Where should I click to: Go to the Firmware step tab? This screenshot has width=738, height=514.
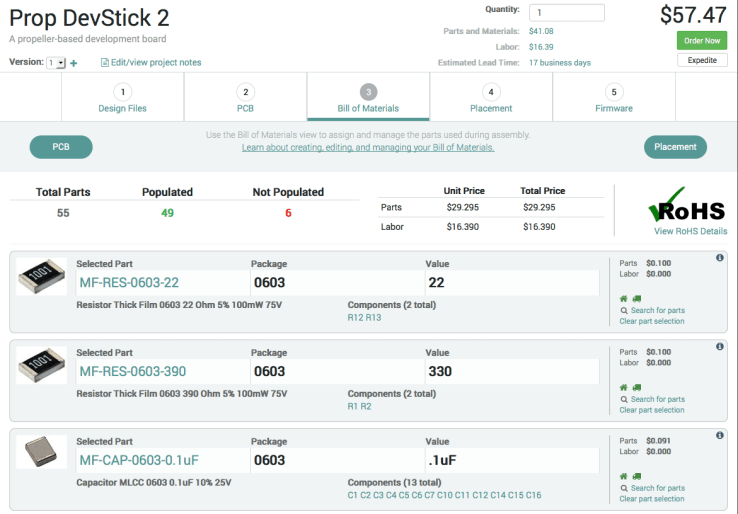click(614, 98)
